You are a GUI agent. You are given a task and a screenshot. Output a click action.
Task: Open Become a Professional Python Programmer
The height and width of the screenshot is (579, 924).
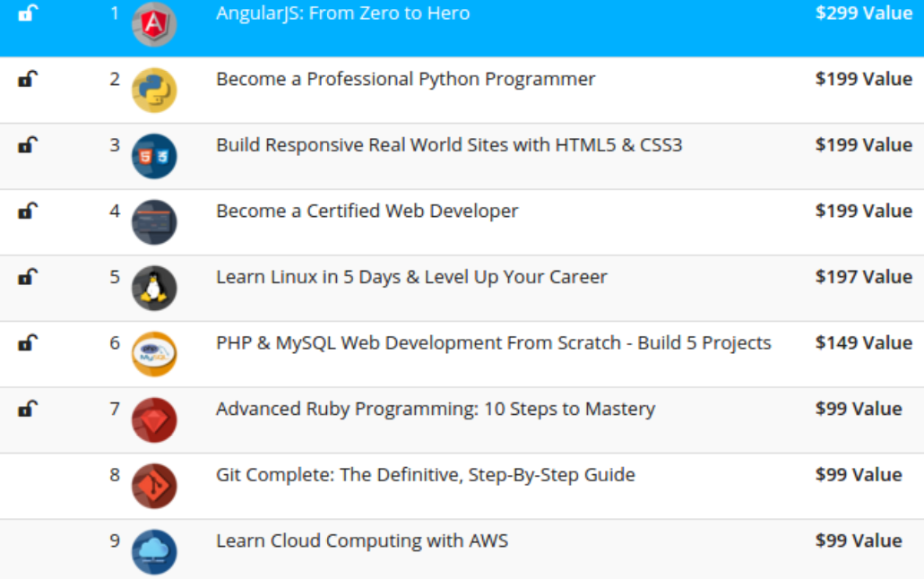pyautogui.click(x=405, y=79)
